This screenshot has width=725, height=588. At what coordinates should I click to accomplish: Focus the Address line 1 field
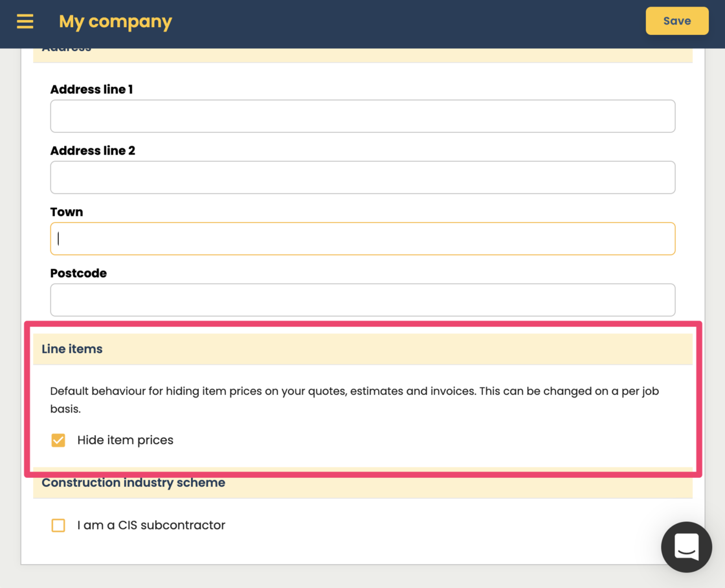pyautogui.click(x=362, y=116)
